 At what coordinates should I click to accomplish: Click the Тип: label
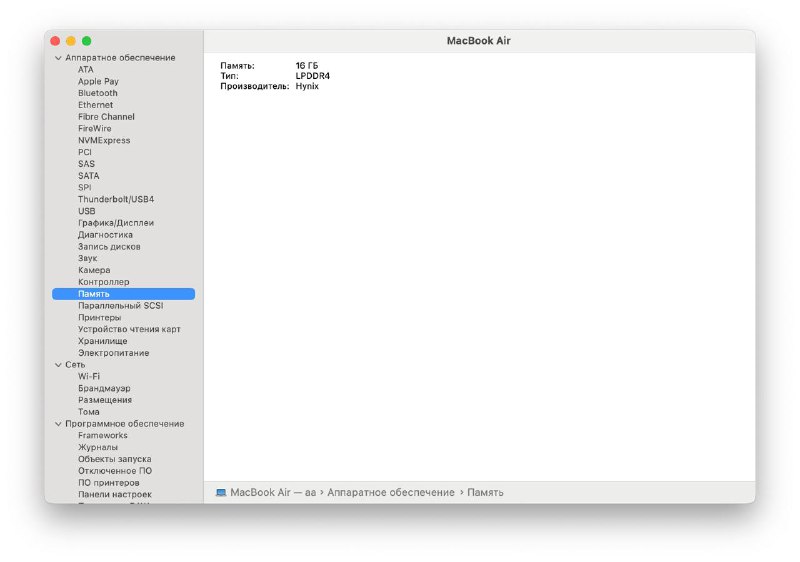tap(229, 76)
